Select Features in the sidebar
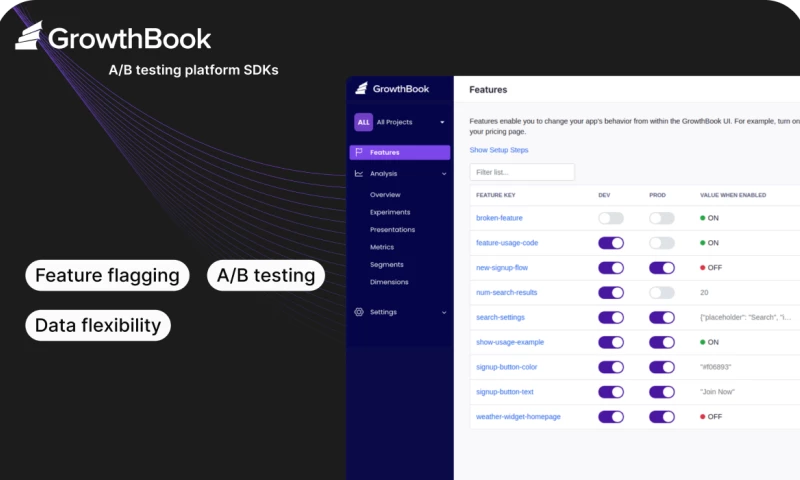The image size is (800, 480). pyautogui.click(x=399, y=152)
